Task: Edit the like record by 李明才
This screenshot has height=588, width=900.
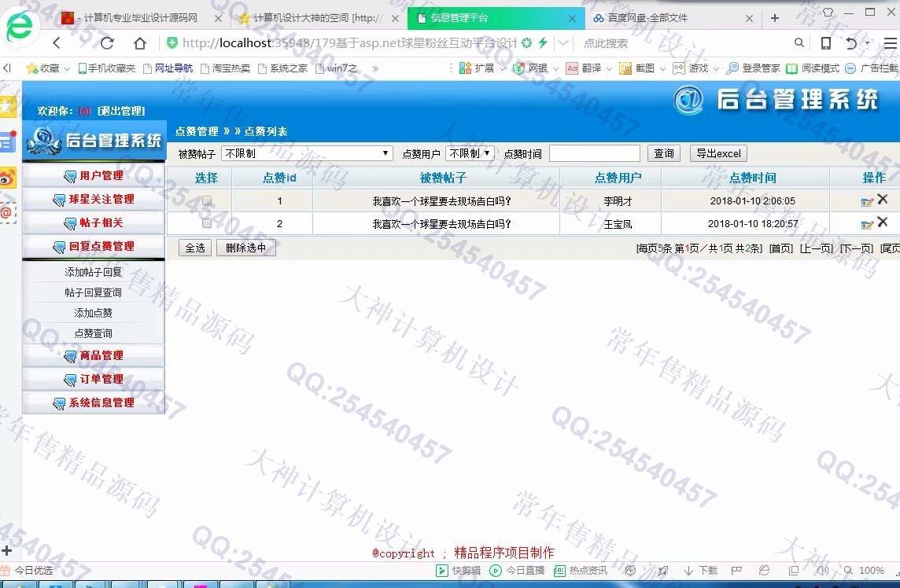Action: click(x=867, y=201)
